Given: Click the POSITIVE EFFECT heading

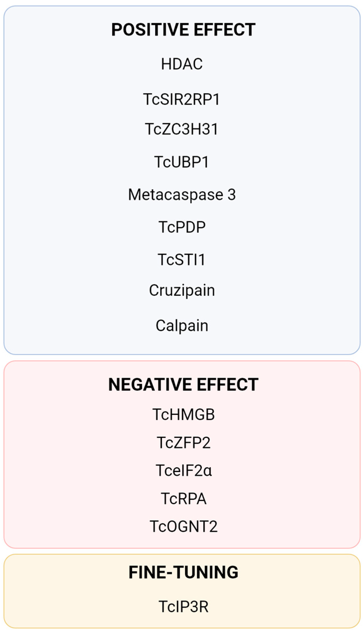Looking at the screenshot, I should 183,29.
